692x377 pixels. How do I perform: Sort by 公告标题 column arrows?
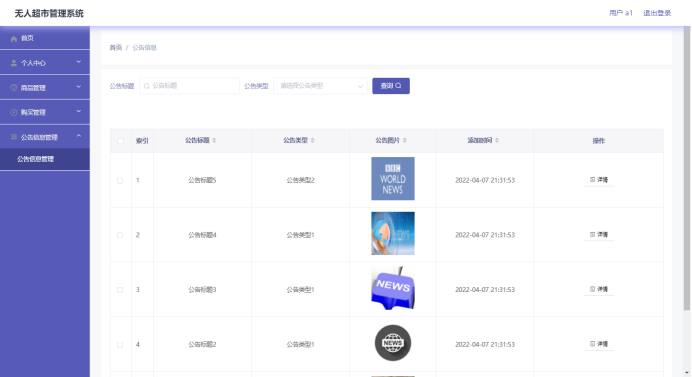click(x=214, y=140)
